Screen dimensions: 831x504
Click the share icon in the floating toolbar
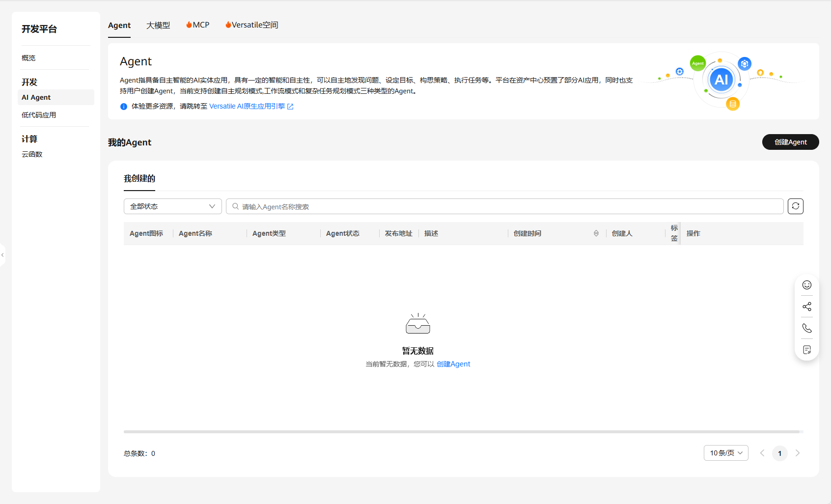[807, 307]
